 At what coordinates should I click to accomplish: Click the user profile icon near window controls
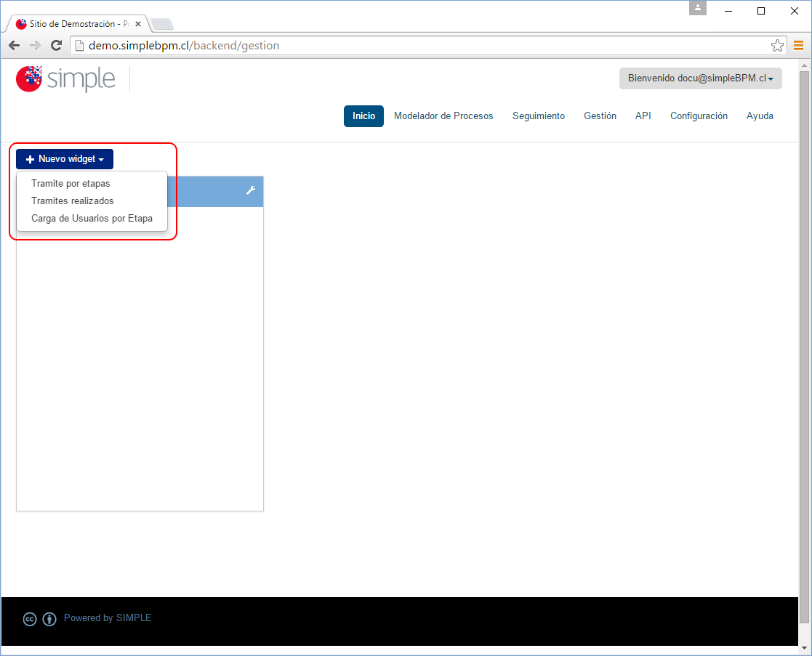[x=697, y=8]
